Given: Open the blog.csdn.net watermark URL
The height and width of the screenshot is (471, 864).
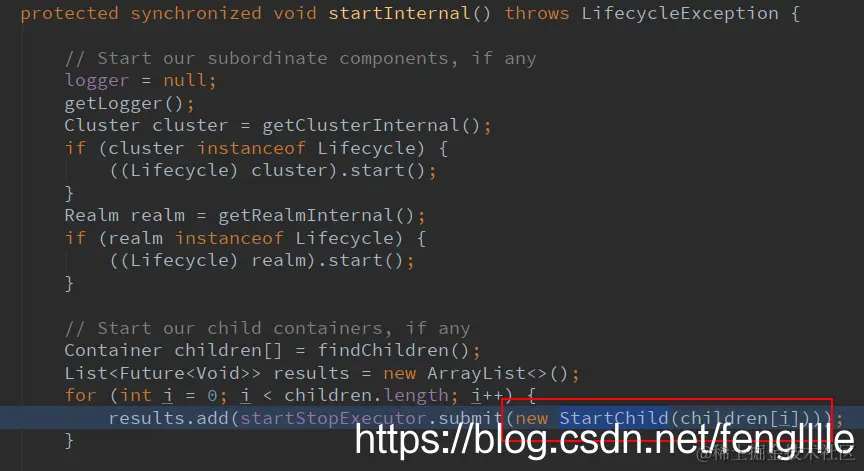Looking at the screenshot, I should pyautogui.click(x=604, y=440).
